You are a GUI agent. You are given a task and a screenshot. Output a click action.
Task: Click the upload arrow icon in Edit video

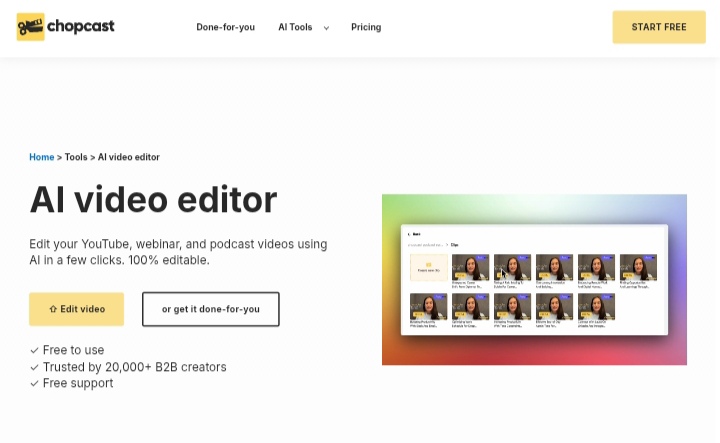[53, 309]
